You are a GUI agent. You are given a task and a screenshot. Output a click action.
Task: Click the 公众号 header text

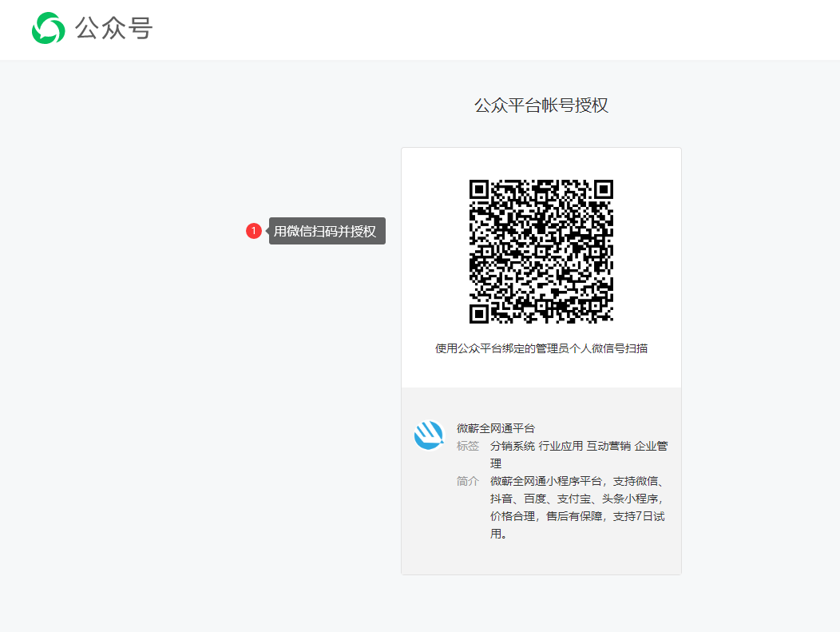(113, 28)
